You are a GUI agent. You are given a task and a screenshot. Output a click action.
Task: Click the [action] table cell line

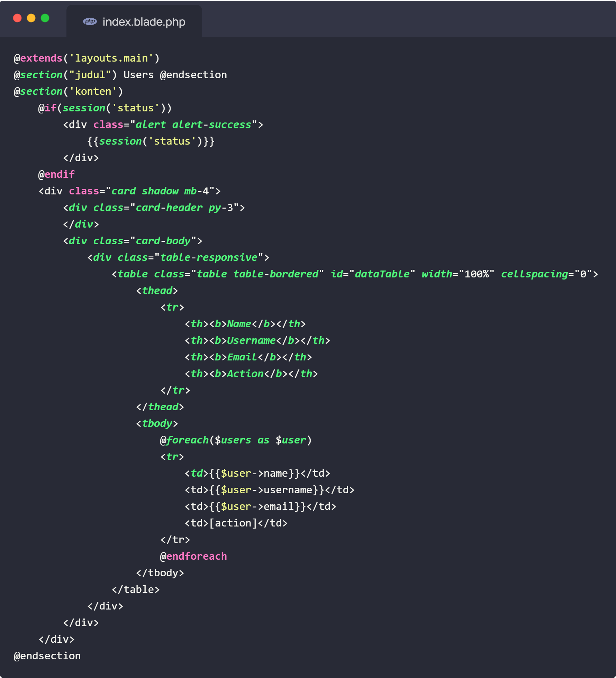pos(236,523)
